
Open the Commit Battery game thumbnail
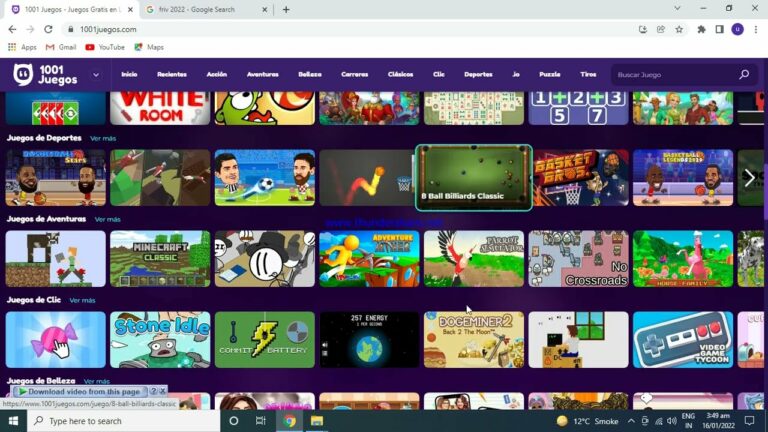coord(264,339)
